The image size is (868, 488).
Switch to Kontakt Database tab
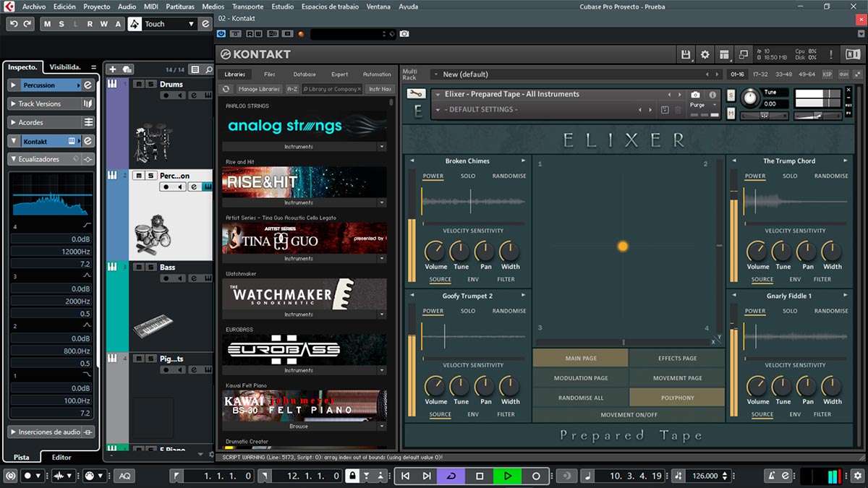tap(305, 74)
